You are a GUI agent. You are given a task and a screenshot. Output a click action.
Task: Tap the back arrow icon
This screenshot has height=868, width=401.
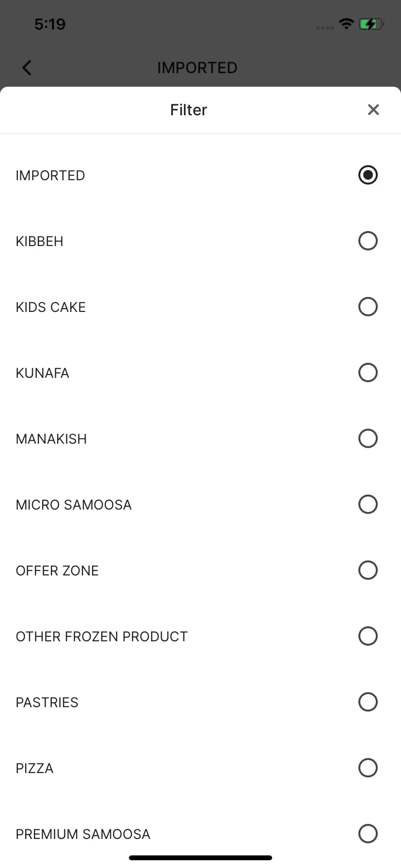pos(27,68)
